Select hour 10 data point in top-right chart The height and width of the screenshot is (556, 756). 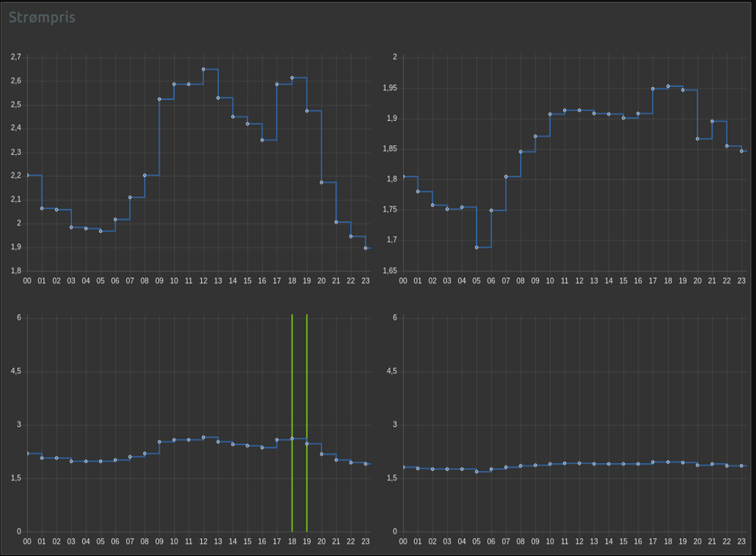pos(550,114)
